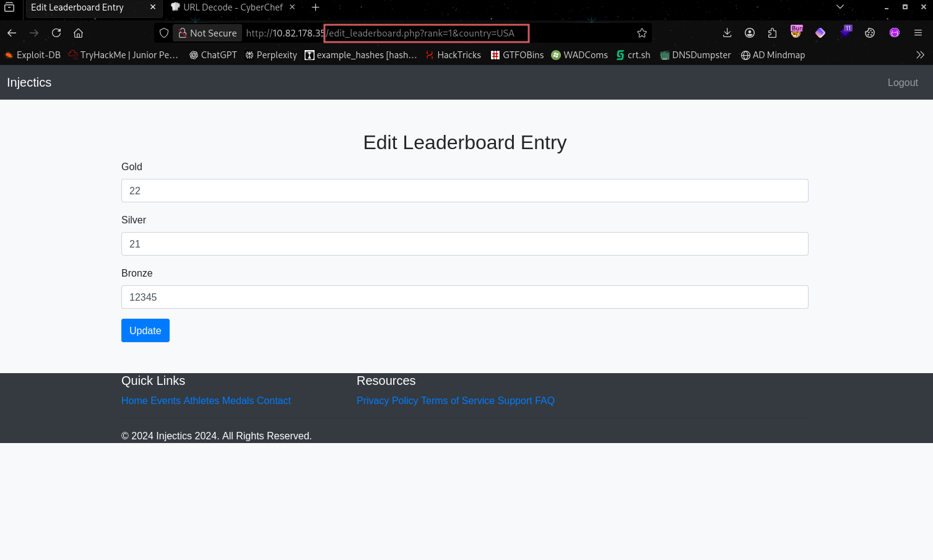Open the Firefox account profile icon

pyautogui.click(x=750, y=33)
